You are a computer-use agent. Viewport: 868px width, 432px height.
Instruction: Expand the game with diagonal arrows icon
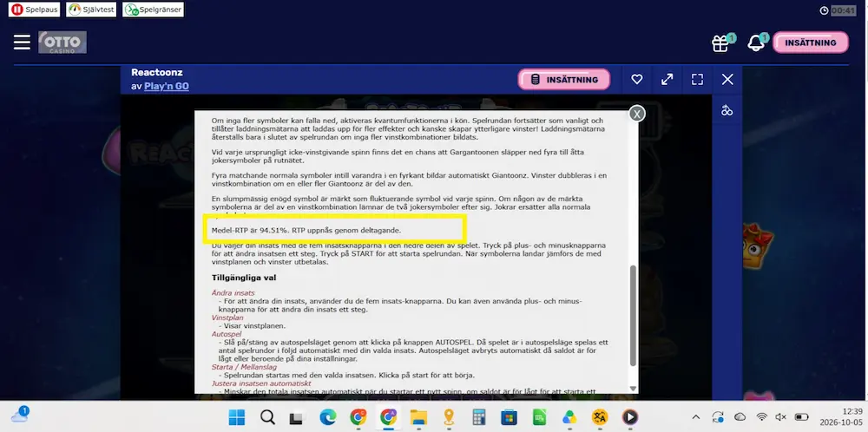point(667,80)
